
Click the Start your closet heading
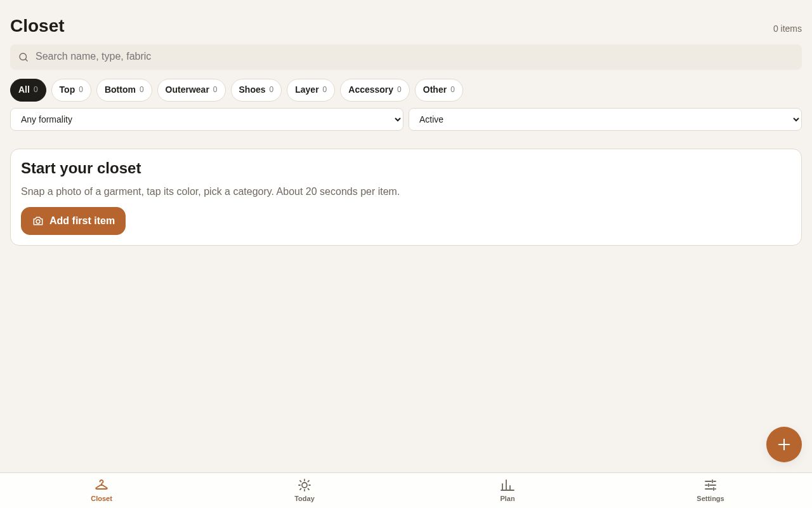(x=81, y=168)
